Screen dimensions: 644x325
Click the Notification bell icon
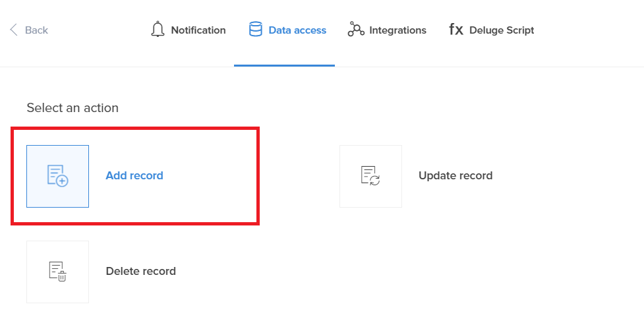157,30
